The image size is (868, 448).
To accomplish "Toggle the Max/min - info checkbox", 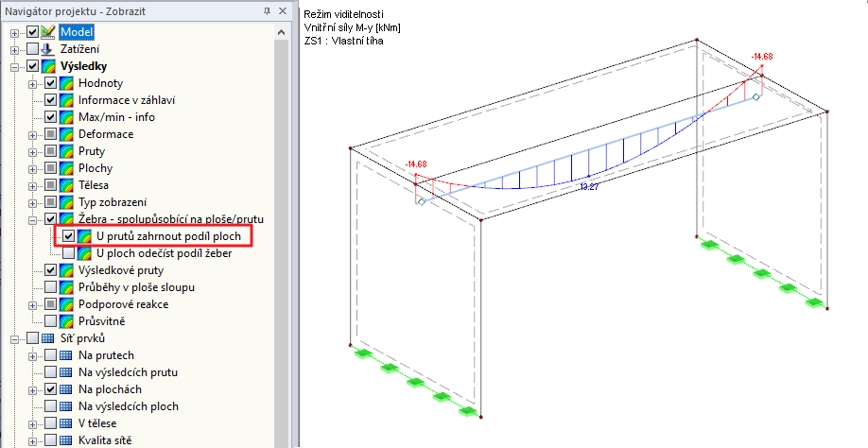I will tap(50, 117).
